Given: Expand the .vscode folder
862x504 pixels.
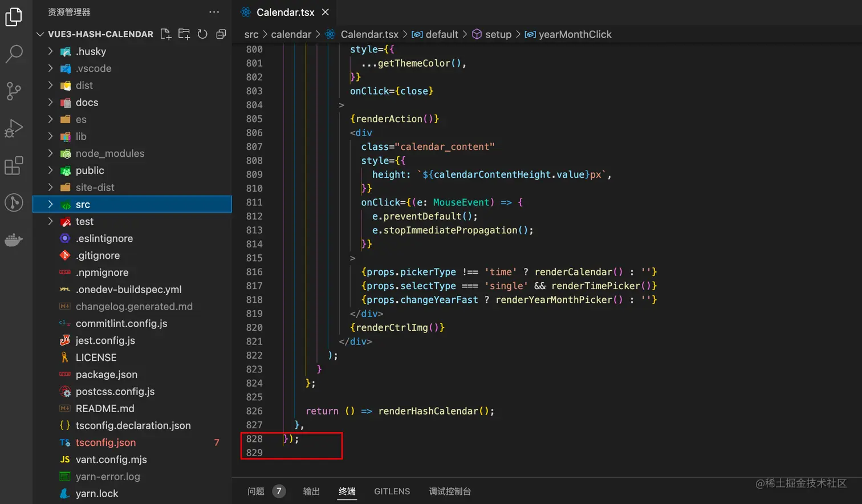Looking at the screenshot, I should point(50,68).
